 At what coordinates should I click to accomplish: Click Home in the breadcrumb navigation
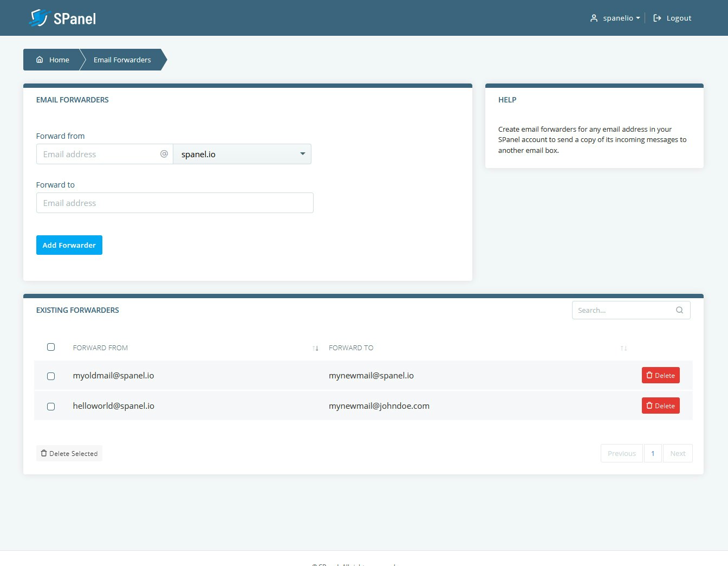(59, 60)
